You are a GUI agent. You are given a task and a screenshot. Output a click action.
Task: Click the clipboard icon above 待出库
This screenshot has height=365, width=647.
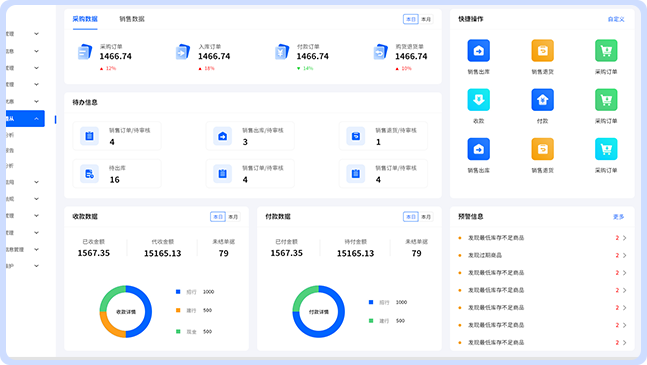pos(89,136)
